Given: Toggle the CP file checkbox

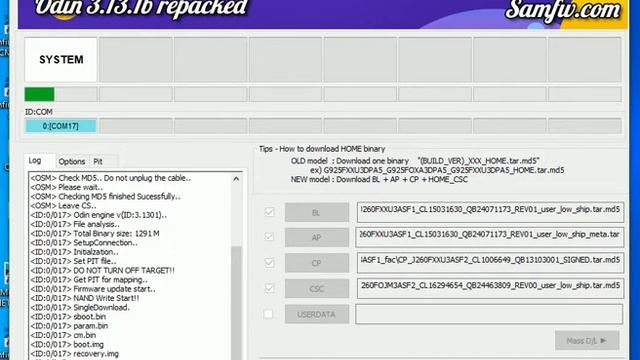Looking at the screenshot, I should point(269,262).
